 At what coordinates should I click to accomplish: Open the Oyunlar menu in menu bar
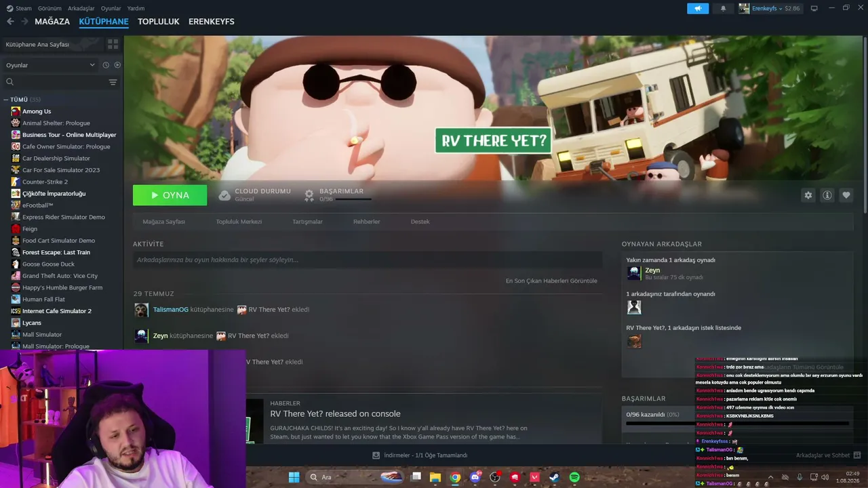click(111, 8)
